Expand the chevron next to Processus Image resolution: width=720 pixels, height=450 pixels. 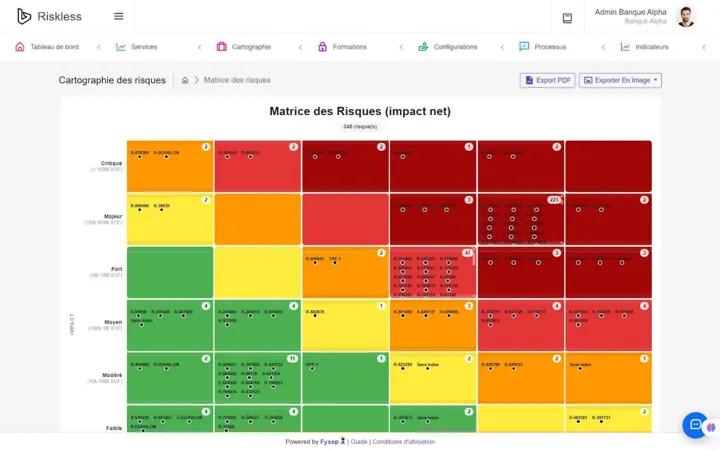coord(603,47)
